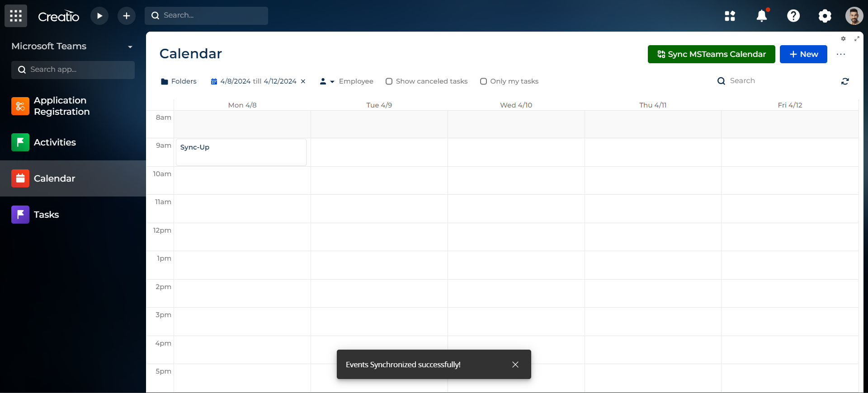Open the Activities section
This screenshot has height=393, width=868.
coord(73,142)
